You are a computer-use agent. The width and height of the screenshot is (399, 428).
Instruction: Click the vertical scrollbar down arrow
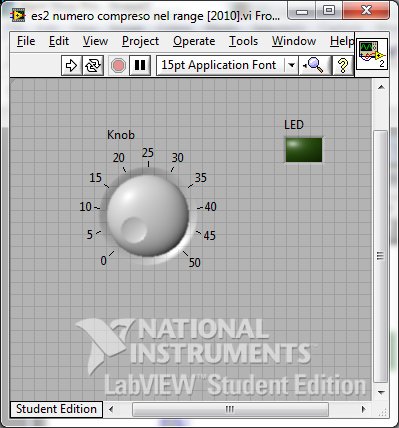point(381,393)
